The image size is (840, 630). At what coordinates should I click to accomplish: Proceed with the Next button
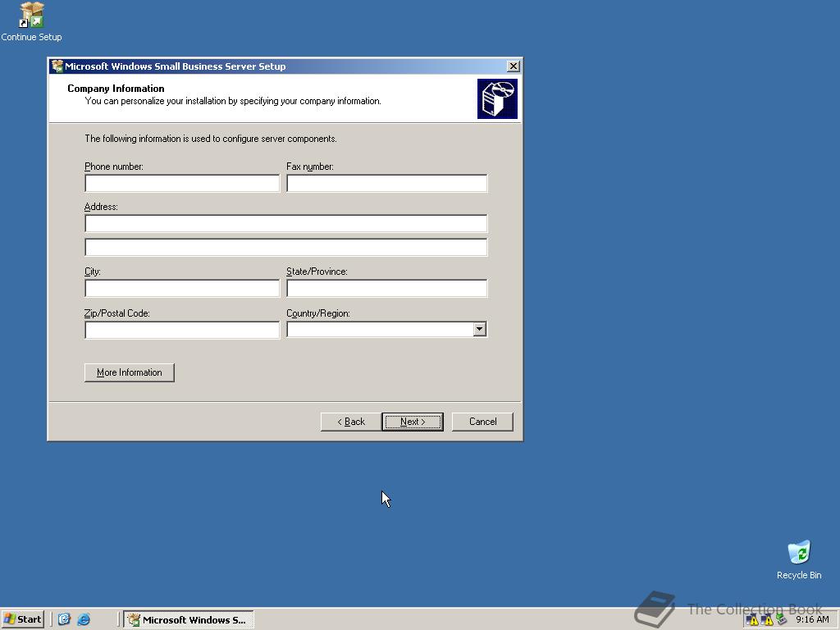413,422
